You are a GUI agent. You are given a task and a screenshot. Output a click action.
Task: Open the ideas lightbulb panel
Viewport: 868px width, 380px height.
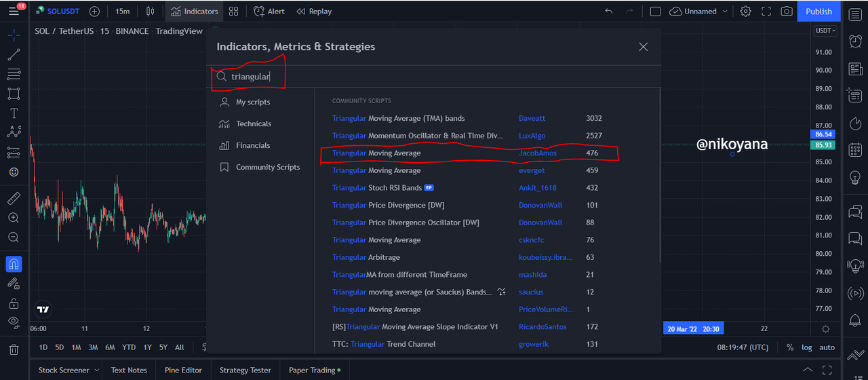click(x=855, y=178)
